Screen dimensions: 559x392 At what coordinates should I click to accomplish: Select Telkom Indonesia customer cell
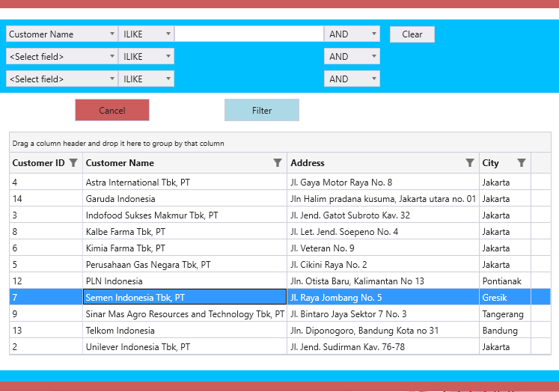(x=185, y=330)
